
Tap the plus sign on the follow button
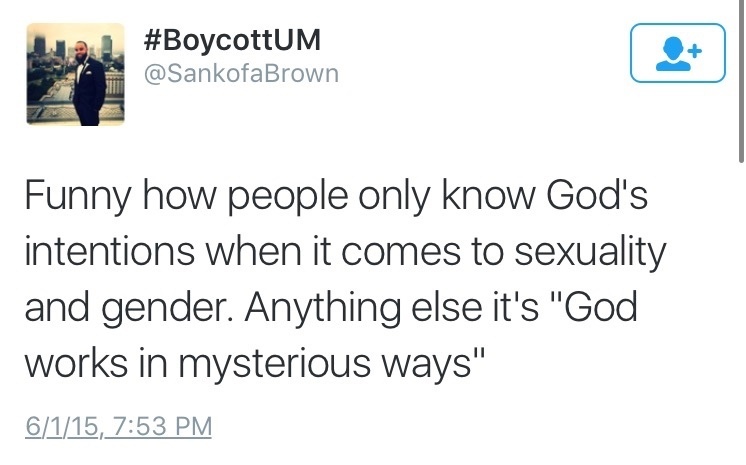(x=695, y=50)
